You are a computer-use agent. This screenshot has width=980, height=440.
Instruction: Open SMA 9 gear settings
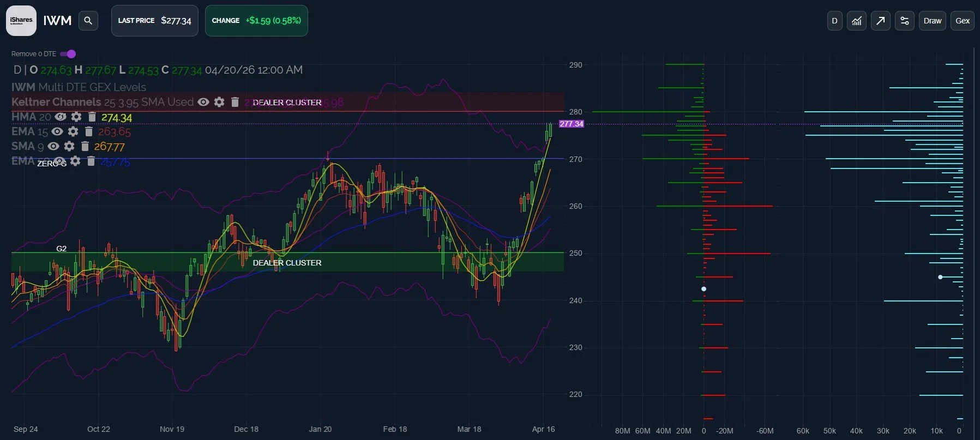(x=69, y=146)
